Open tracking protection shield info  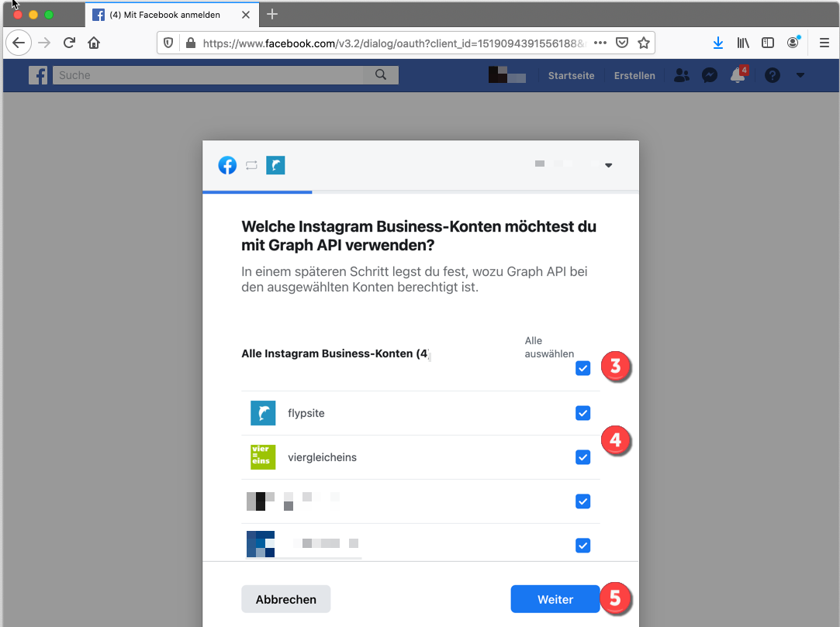click(168, 43)
